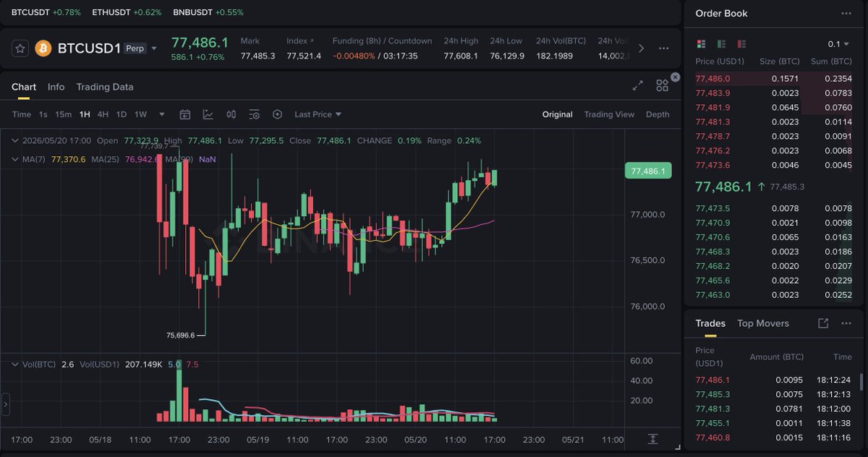Switch to Depth chart view
The image size is (868, 457).
658,114
